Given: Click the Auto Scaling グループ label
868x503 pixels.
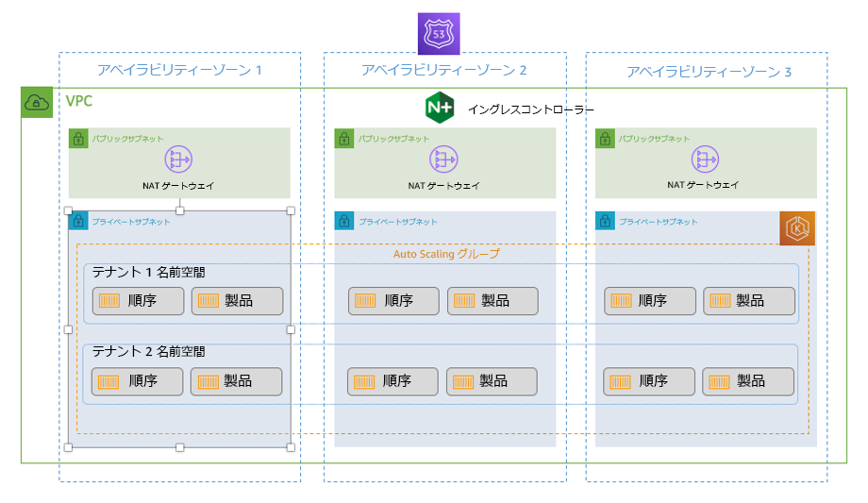Looking at the screenshot, I should (446, 254).
